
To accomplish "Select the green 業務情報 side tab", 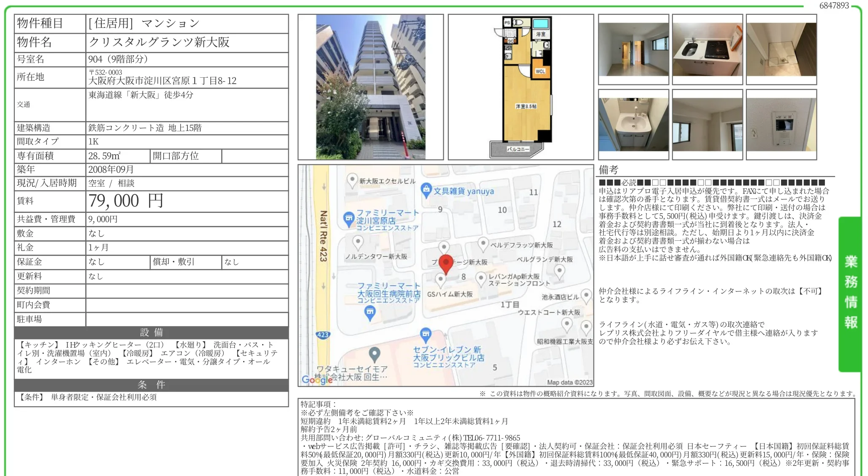I will (x=850, y=293).
